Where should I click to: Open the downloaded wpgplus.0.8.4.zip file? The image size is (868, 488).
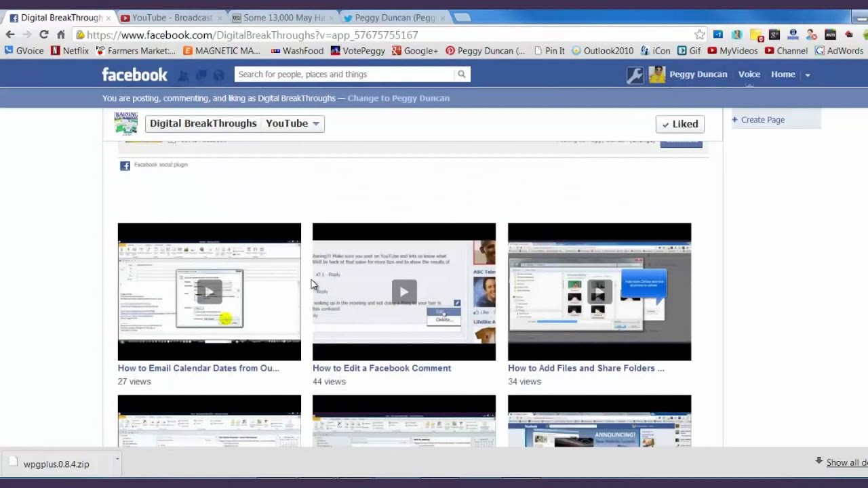56,464
